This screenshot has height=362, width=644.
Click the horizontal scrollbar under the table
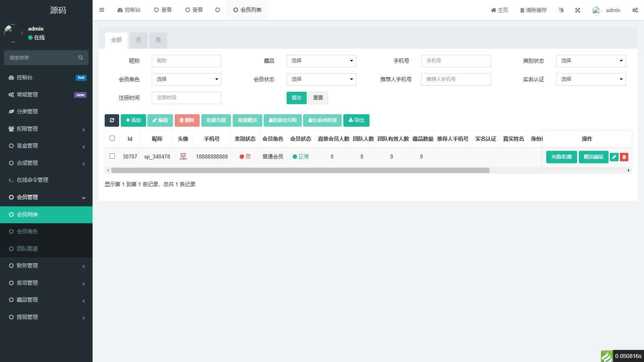pos(300,171)
